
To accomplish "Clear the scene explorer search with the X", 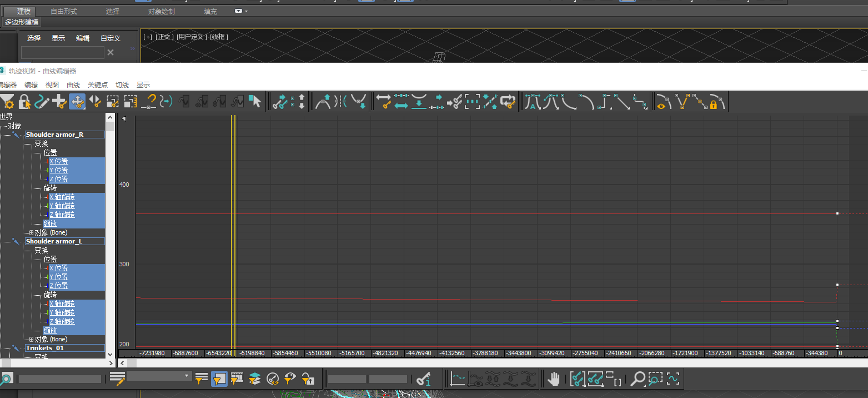I will tap(111, 52).
